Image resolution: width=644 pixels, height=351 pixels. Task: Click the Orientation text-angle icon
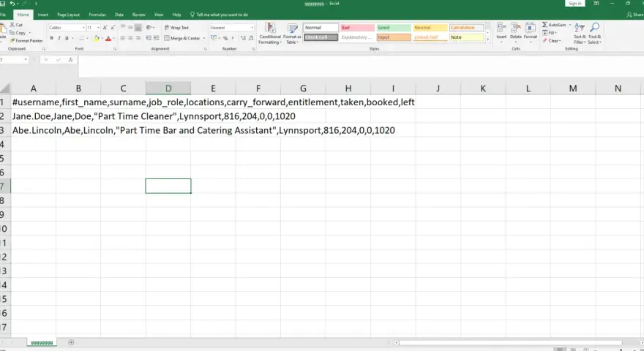149,28
